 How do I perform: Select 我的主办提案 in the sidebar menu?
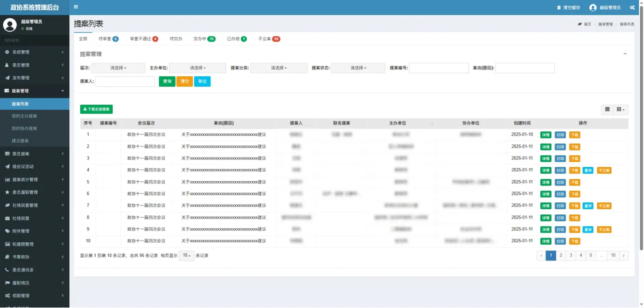(29, 116)
